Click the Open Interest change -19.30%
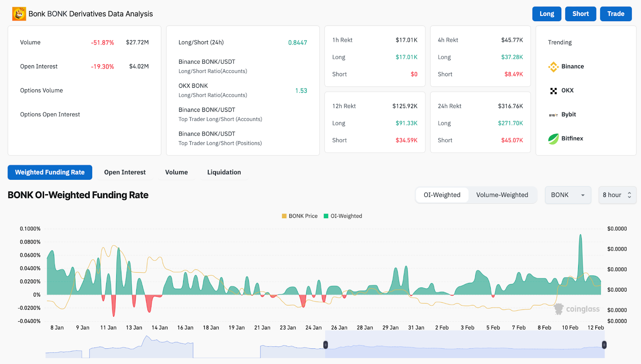Image resolution: width=641 pixels, height=364 pixels. coord(103,66)
